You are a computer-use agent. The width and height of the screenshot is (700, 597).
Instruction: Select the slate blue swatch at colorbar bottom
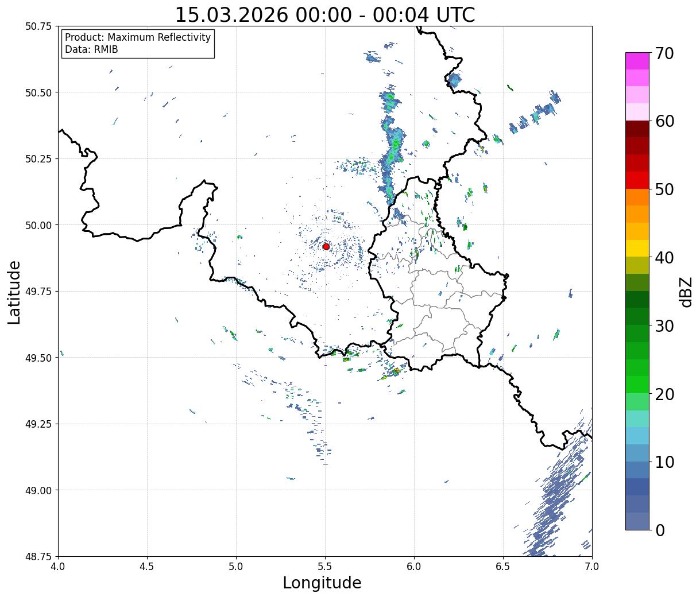pyautogui.click(x=637, y=521)
